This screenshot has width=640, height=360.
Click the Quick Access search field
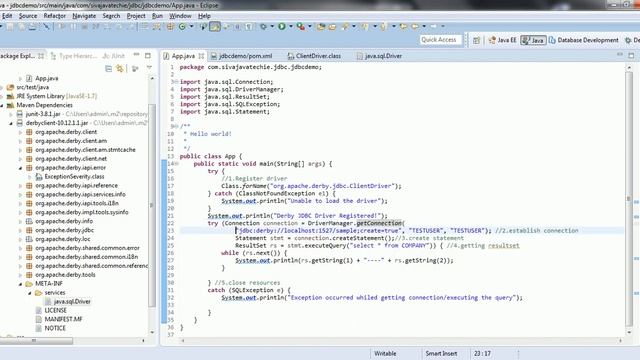(x=440, y=40)
